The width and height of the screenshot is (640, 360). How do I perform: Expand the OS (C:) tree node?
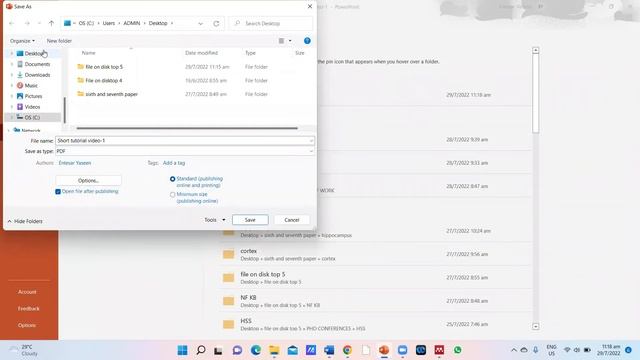coord(11,118)
